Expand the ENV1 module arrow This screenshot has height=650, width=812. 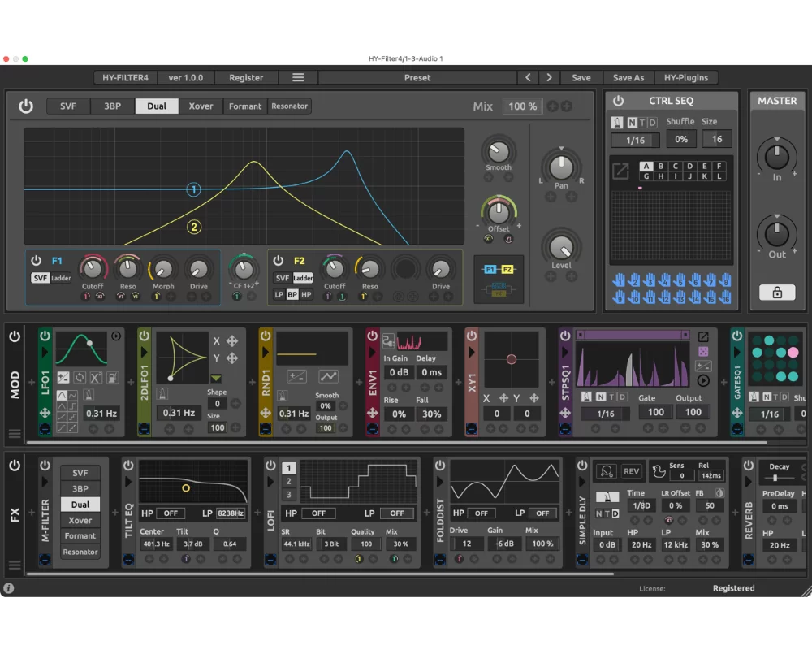coord(372,352)
